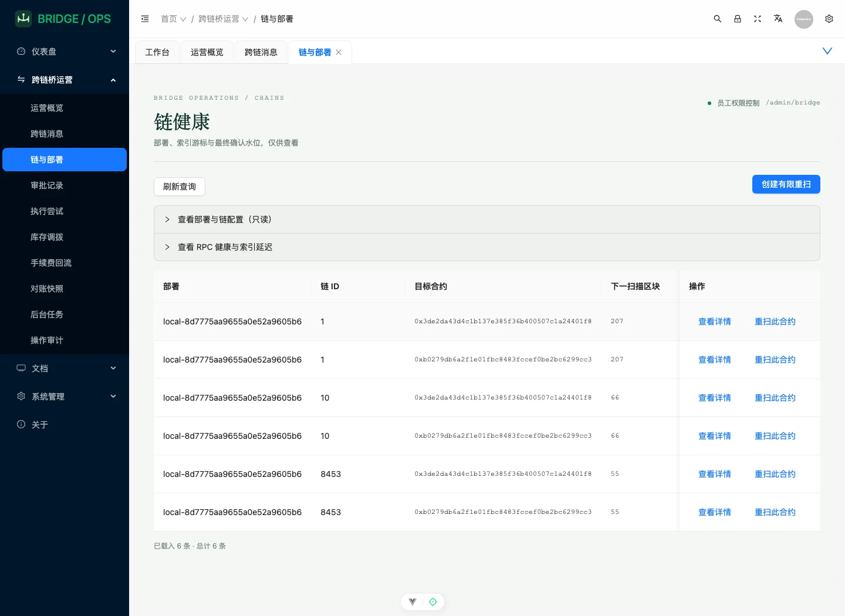Open 跨链消息 in the sidebar
Viewport: 845px width, 616px height.
65,134
